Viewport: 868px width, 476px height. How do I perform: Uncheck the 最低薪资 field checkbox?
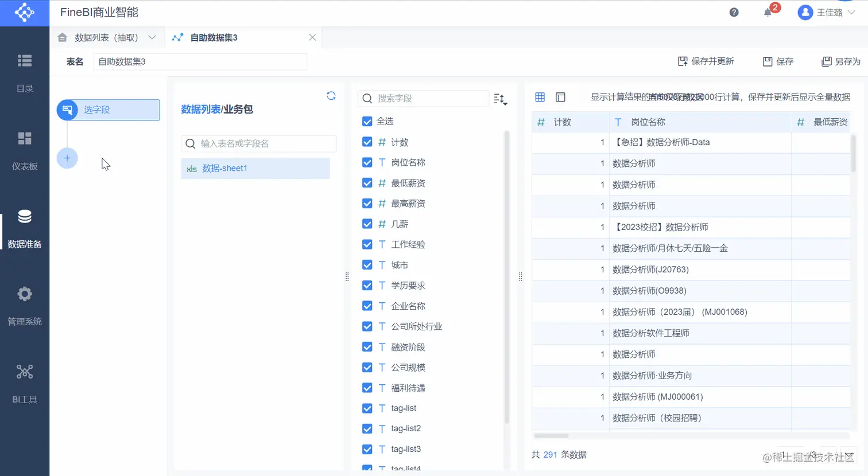tap(367, 183)
